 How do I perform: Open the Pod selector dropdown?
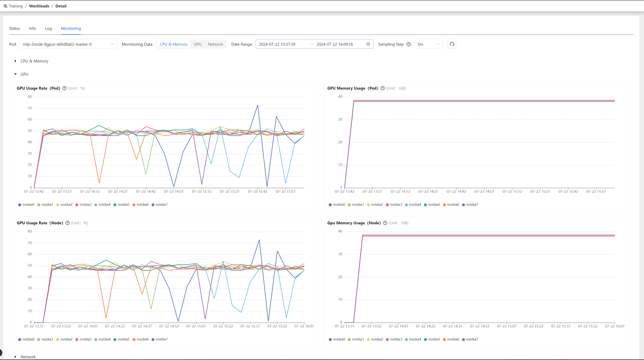tap(68, 44)
